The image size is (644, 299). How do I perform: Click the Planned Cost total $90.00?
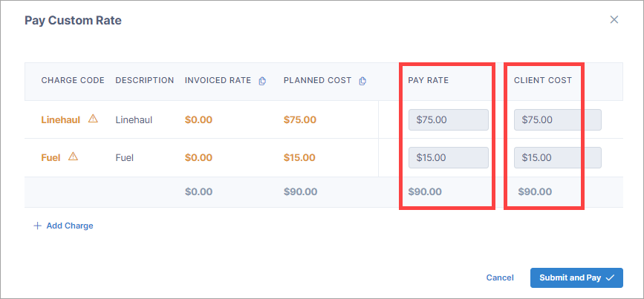click(x=300, y=191)
